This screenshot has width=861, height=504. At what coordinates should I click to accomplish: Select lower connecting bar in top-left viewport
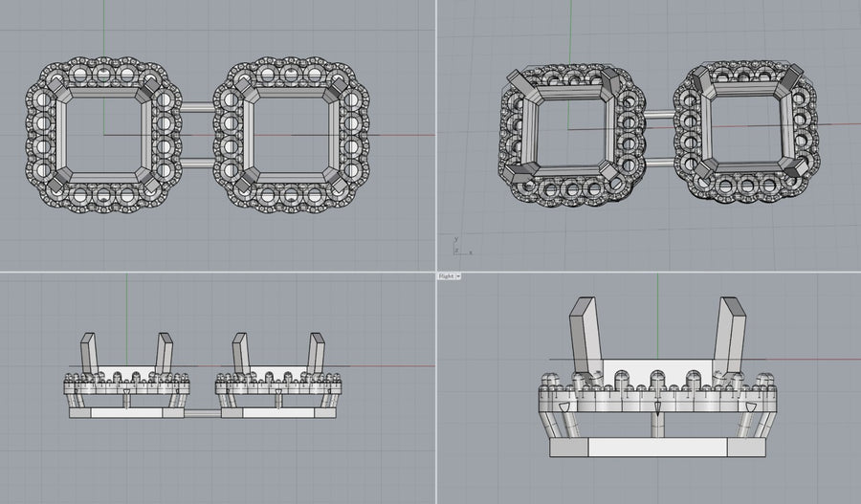[197, 163]
